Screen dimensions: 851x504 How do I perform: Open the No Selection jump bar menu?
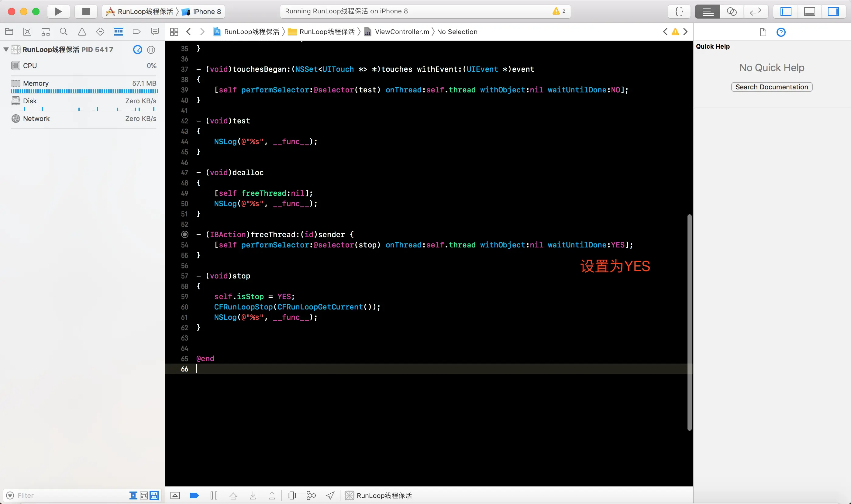click(457, 32)
